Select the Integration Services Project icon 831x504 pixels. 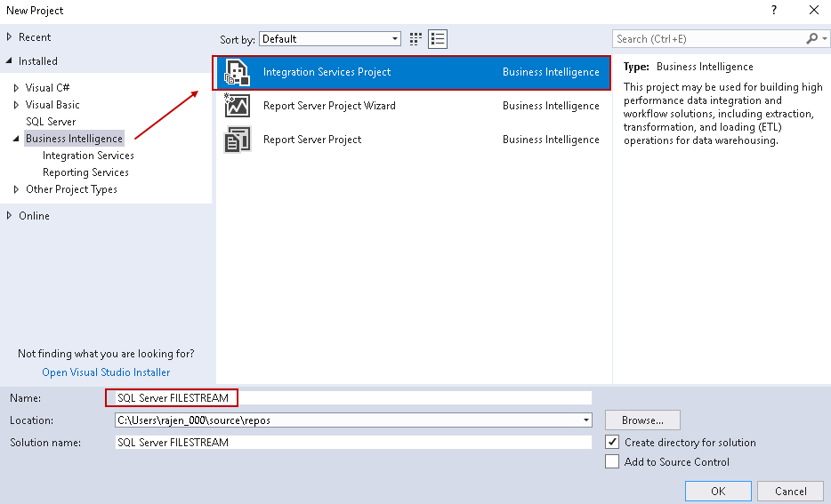237,73
